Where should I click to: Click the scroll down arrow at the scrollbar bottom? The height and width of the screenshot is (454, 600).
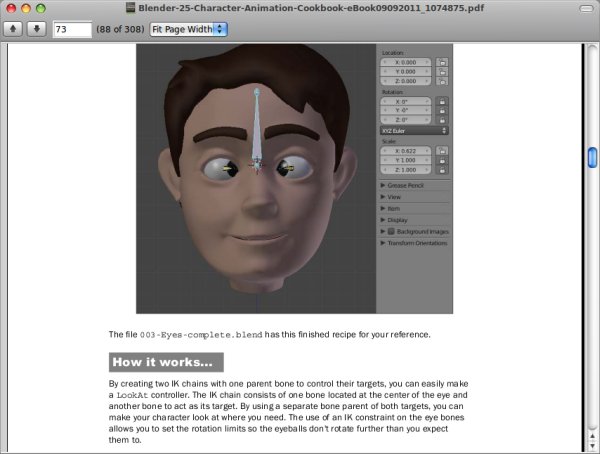592,446
